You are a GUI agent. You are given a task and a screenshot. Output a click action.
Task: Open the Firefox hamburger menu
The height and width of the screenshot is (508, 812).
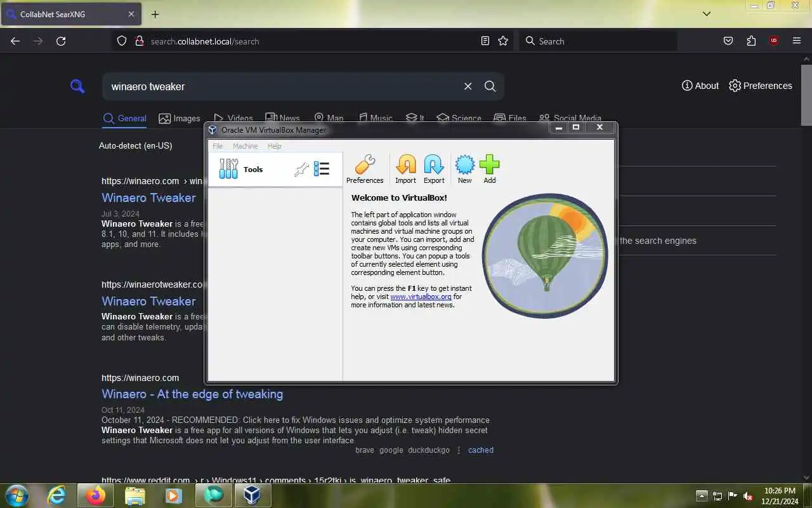(797, 41)
